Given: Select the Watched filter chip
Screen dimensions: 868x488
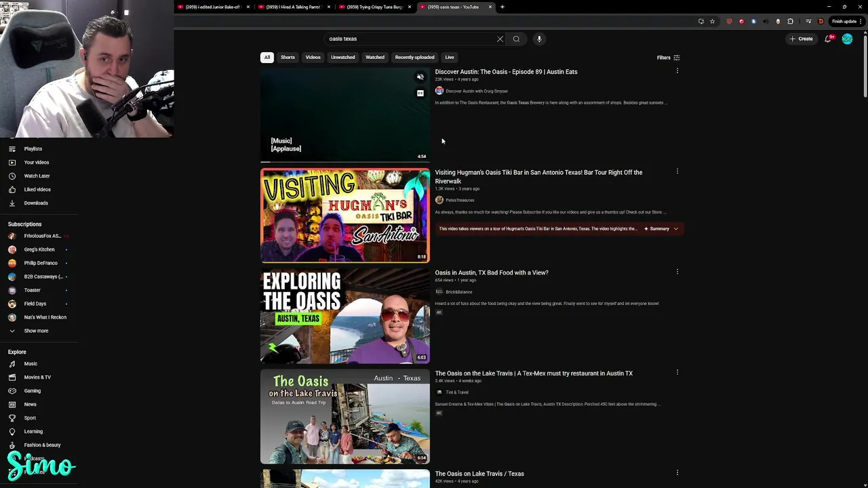Looking at the screenshot, I should point(375,57).
